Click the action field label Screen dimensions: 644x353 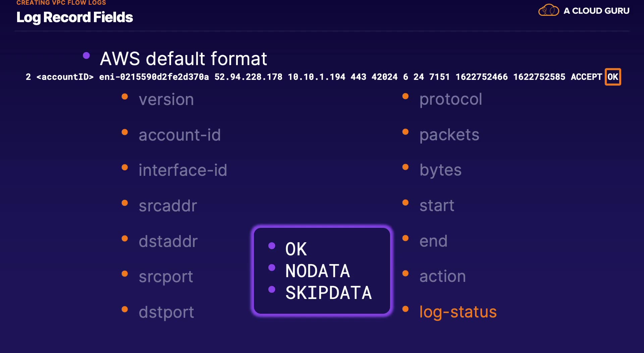[x=442, y=276]
